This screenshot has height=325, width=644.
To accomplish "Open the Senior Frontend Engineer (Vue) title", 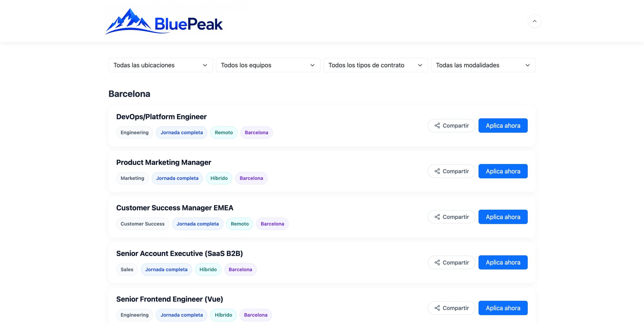I will coord(170,299).
